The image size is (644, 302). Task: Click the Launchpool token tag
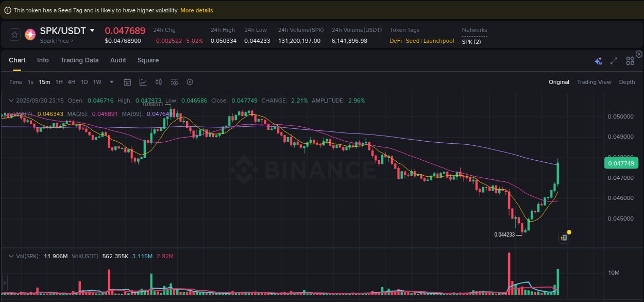tap(438, 40)
